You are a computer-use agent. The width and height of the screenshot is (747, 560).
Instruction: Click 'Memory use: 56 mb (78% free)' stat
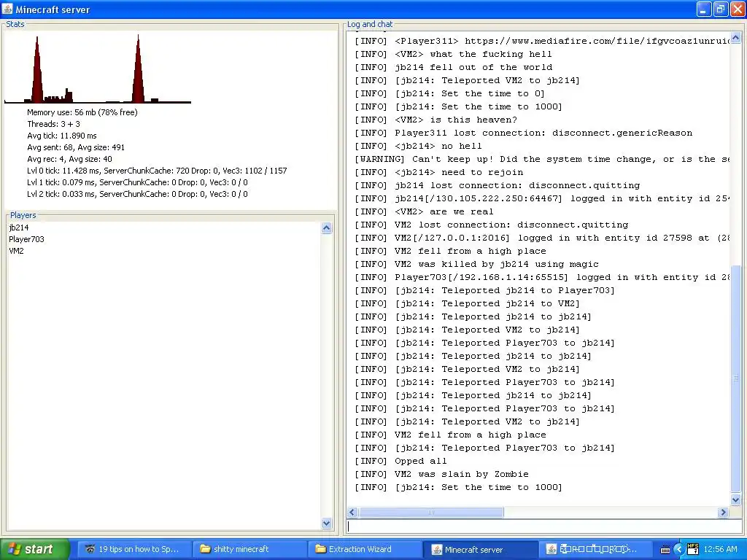[82, 112]
